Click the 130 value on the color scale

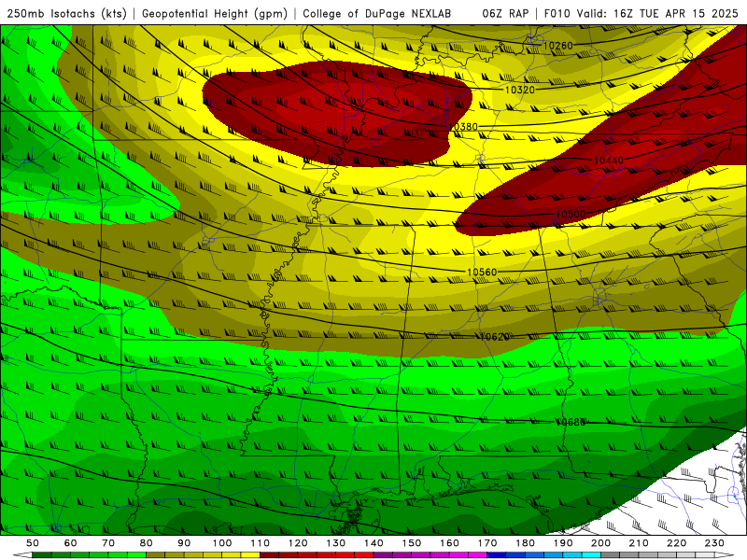click(336, 543)
